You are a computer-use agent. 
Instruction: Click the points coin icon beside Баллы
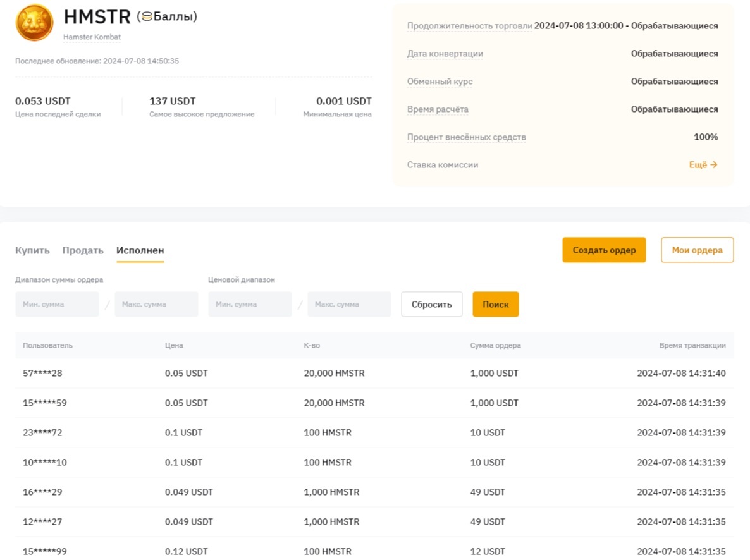click(x=147, y=16)
